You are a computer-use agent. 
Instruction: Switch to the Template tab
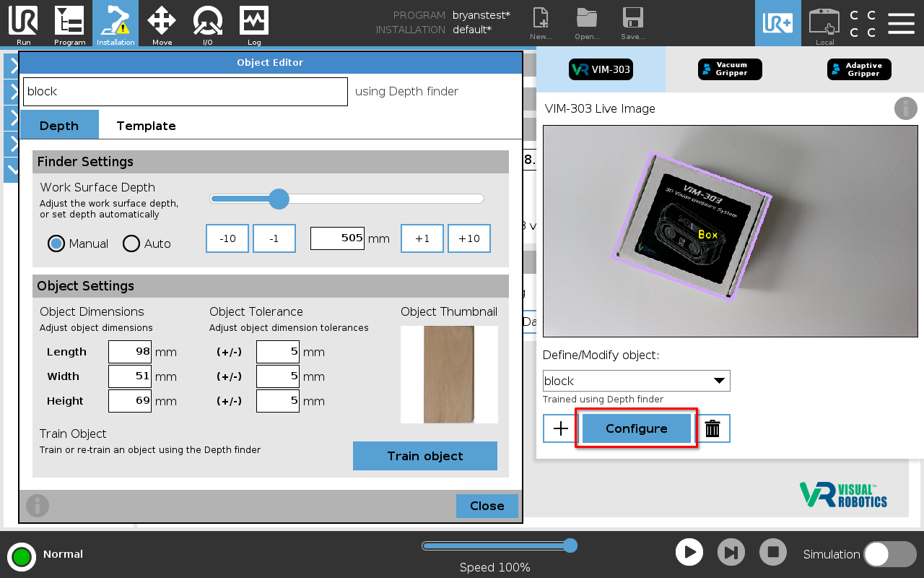(146, 125)
